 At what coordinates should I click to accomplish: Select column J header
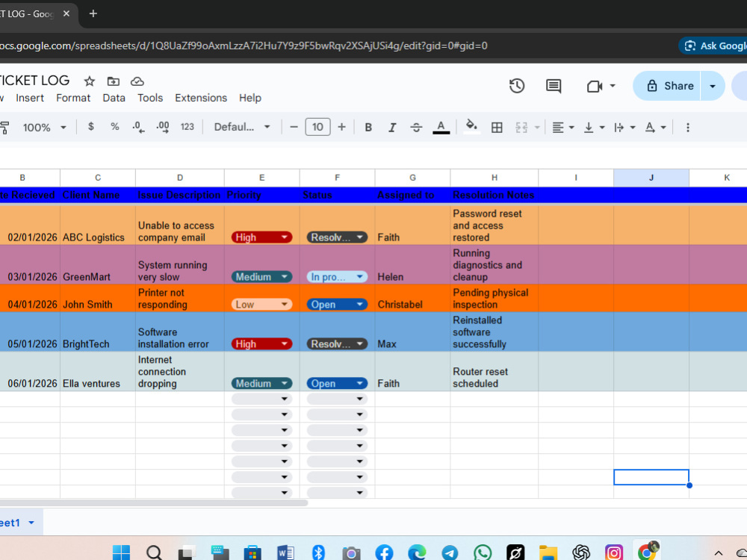651,178
